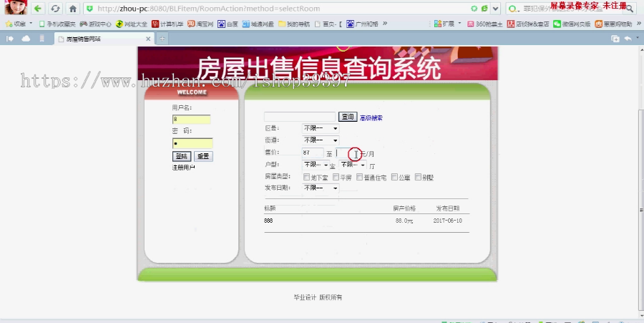The image size is (644, 323).
Task: Open 网址大全 bookmark
Action: (x=132, y=24)
